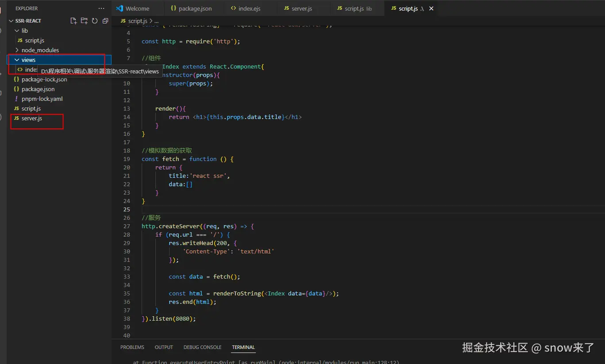The image size is (605, 364).
Task: Open Explorer more actions ellipsis menu
Action: 101,8
